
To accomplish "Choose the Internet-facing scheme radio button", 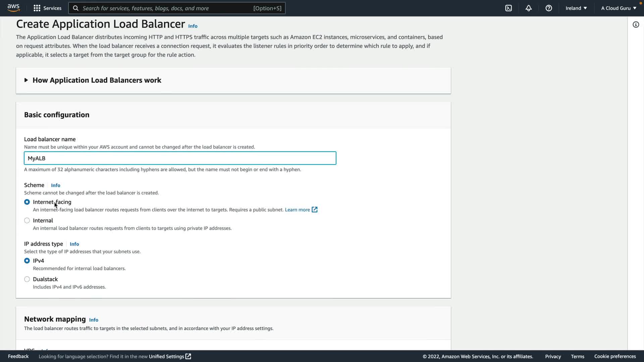I will (x=27, y=202).
